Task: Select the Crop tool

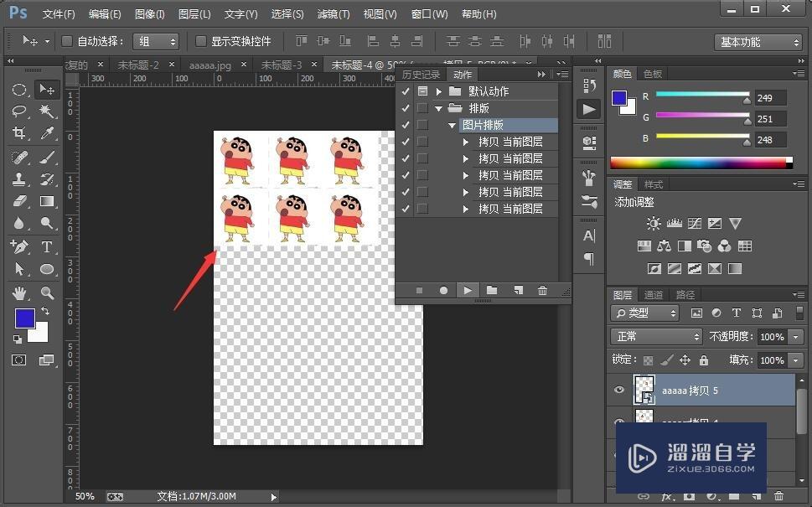Action: click(19, 133)
